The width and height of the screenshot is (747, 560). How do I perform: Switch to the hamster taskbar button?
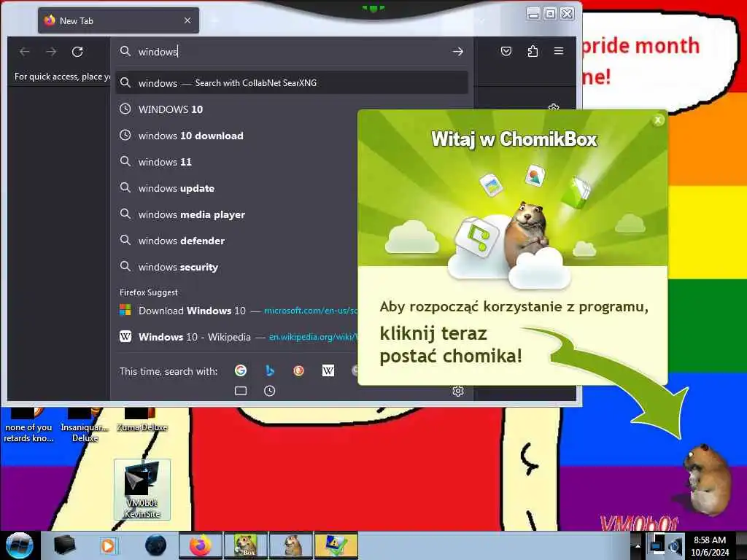point(291,545)
